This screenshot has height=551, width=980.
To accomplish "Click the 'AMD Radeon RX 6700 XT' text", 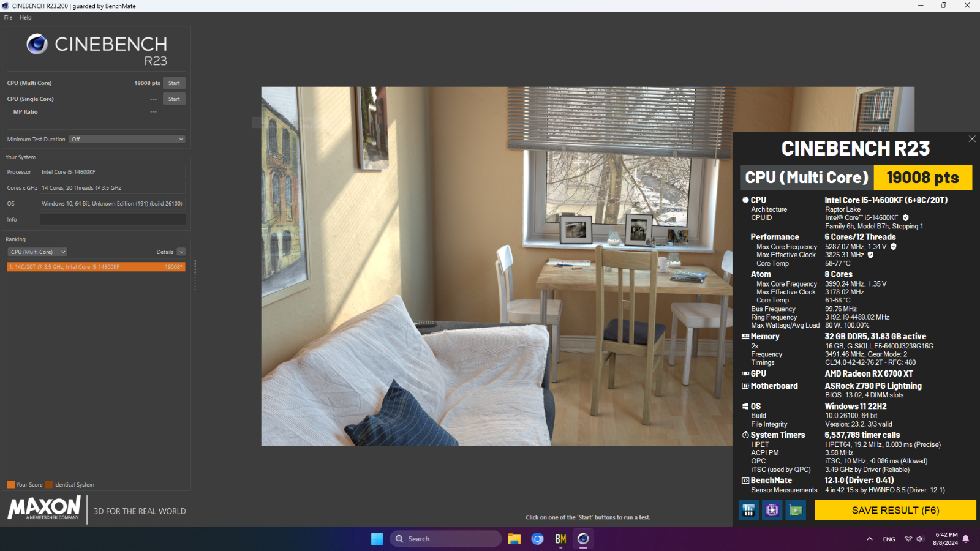I will pyautogui.click(x=869, y=373).
